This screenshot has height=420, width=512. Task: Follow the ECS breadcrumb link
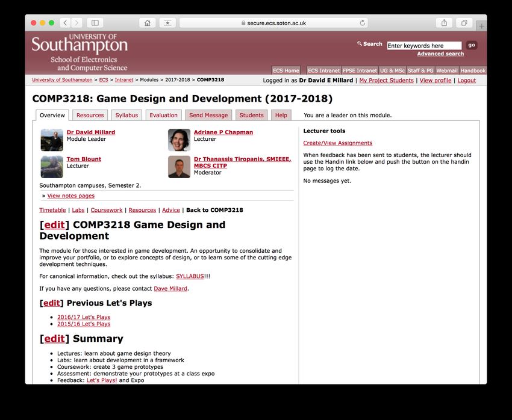(x=104, y=80)
